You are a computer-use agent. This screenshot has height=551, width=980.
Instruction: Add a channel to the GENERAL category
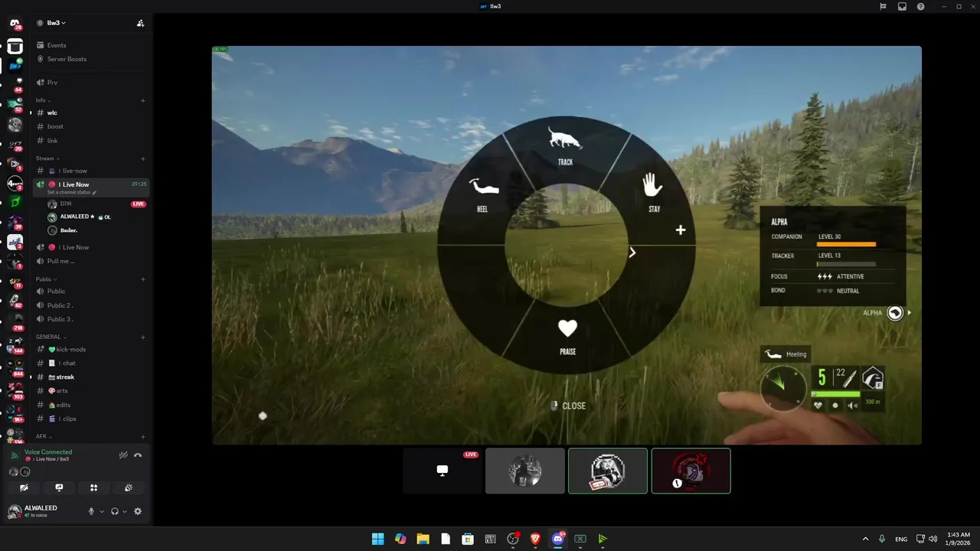[143, 337]
